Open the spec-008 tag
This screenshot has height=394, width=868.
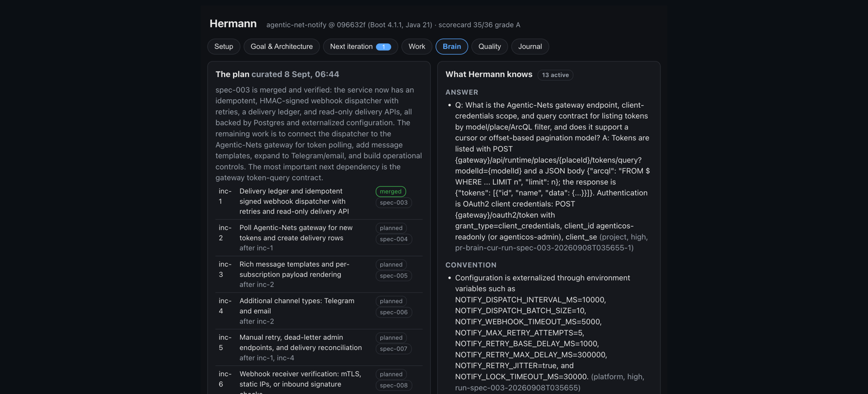(x=394, y=385)
